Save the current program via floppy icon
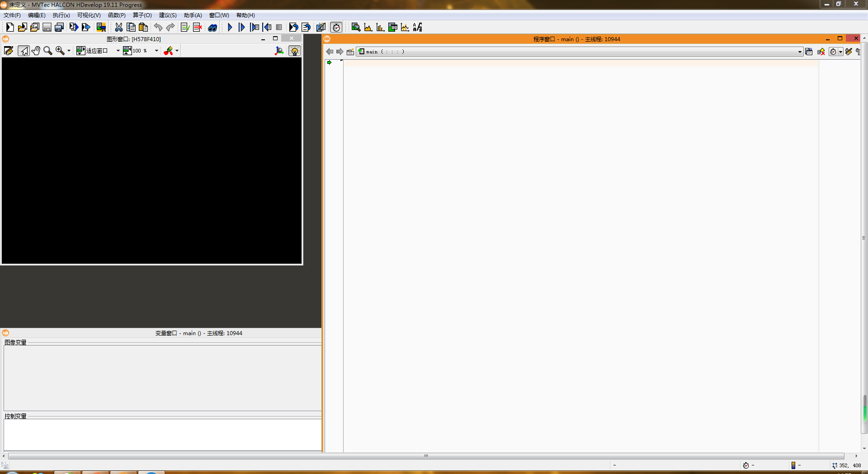Image resolution: width=868 pixels, height=474 pixels. coord(47,27)
